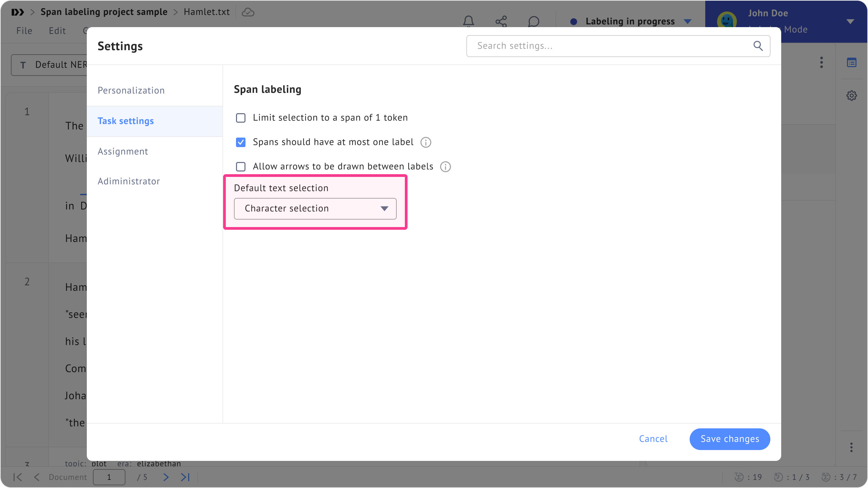Click the Cancel link

653,439
